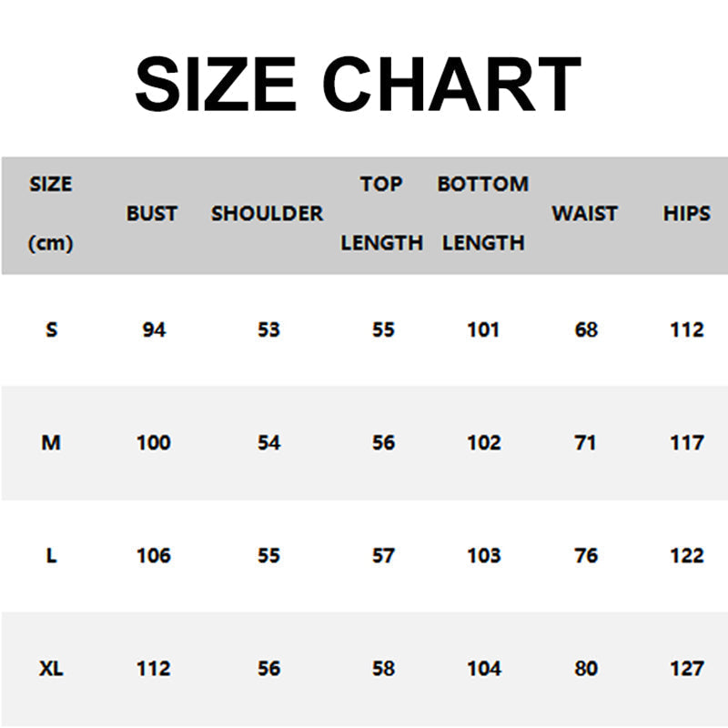Click the TOP LENGTH column header
Image resolution: width=728 pixels, height=728 pixels.
[381, 214]
